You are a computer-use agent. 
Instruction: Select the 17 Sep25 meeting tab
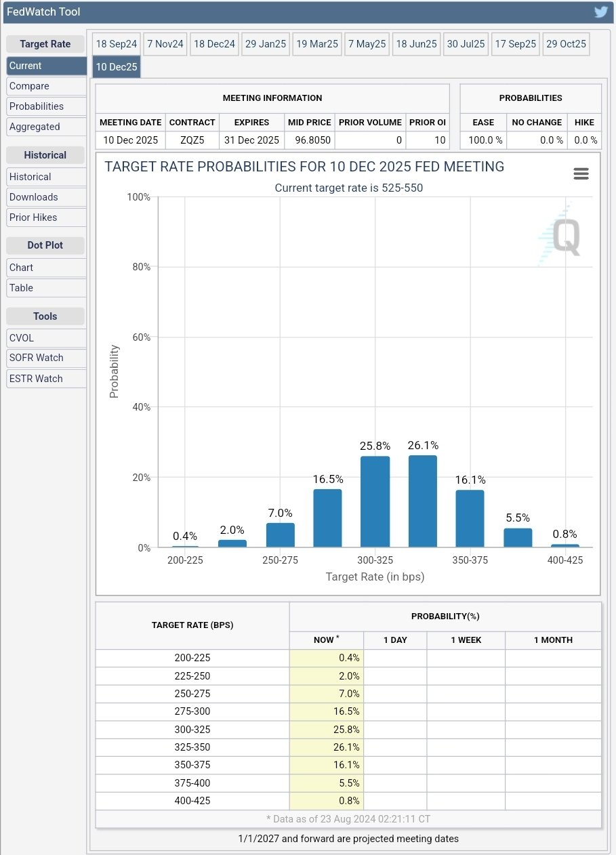[516, 44]
